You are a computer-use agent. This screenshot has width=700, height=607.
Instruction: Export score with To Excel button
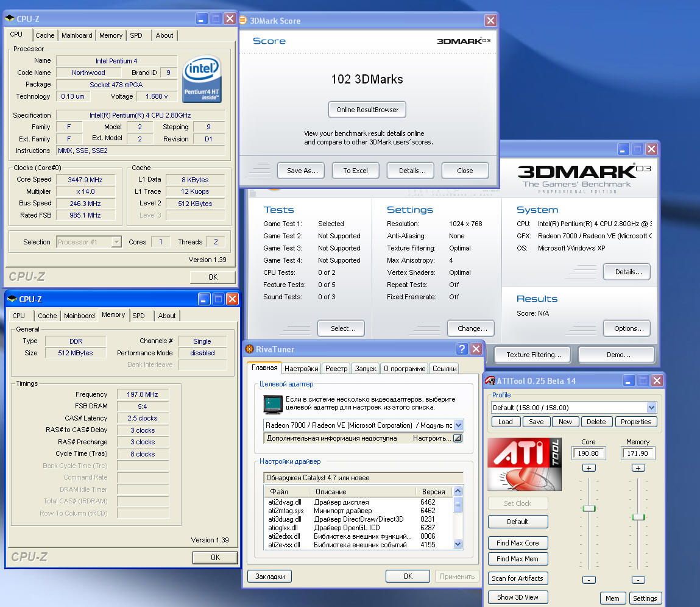tap(355, 171)
